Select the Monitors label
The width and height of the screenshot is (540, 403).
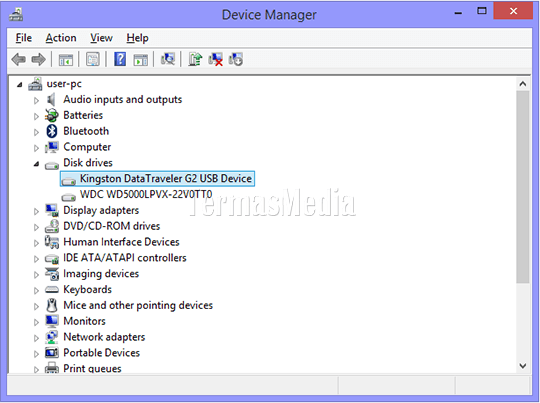(84, 321)
